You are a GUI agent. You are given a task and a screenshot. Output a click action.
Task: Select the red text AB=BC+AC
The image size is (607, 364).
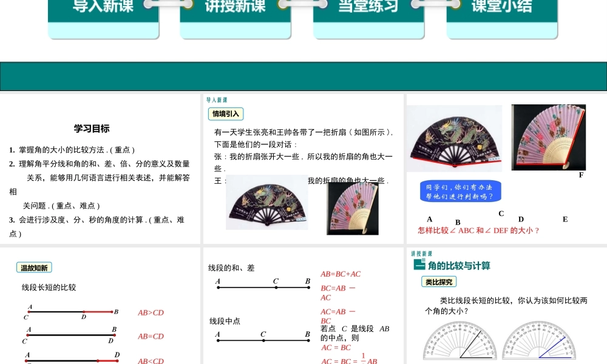coord(341,274)
